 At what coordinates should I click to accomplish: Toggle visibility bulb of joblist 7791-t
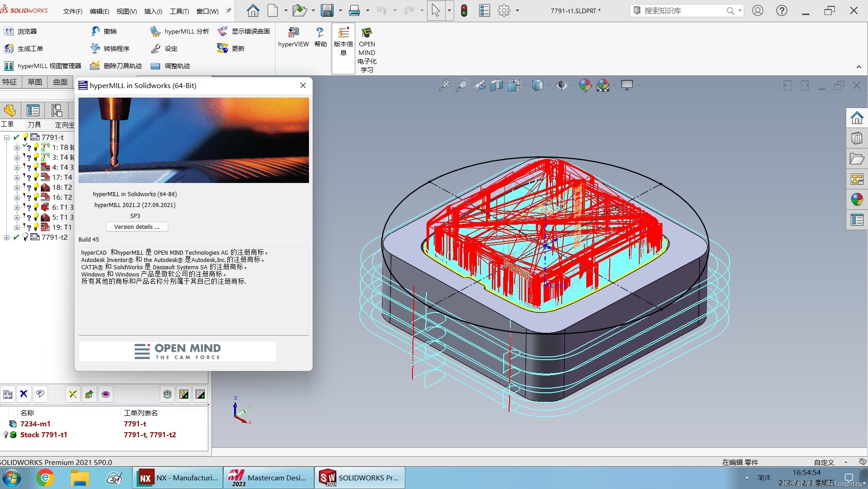tap(25, 137)
